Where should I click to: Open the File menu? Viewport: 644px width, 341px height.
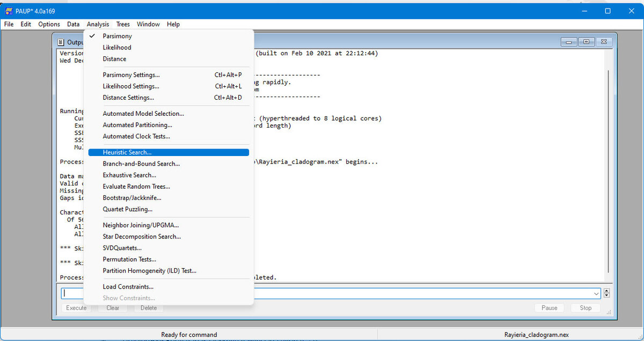click(9, 24)
